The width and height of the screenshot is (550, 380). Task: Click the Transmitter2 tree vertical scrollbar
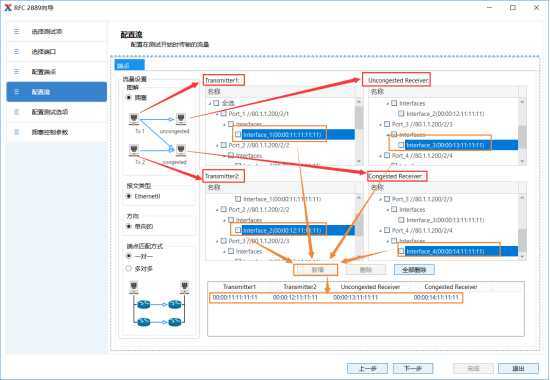tap(359, 227)
